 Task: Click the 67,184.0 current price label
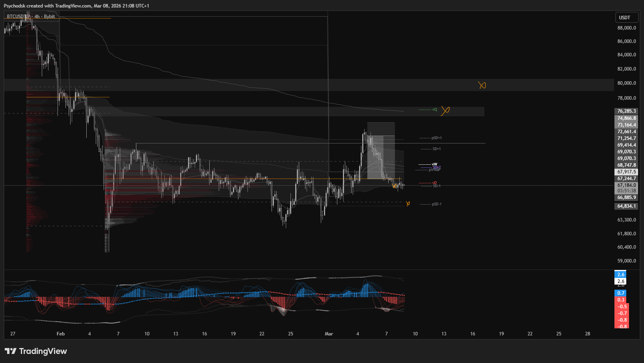coord(626,185)
